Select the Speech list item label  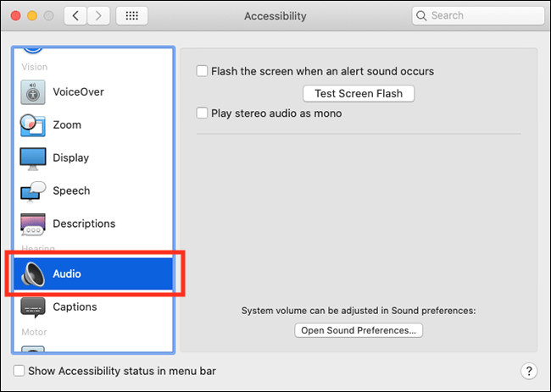coord(71,190)
